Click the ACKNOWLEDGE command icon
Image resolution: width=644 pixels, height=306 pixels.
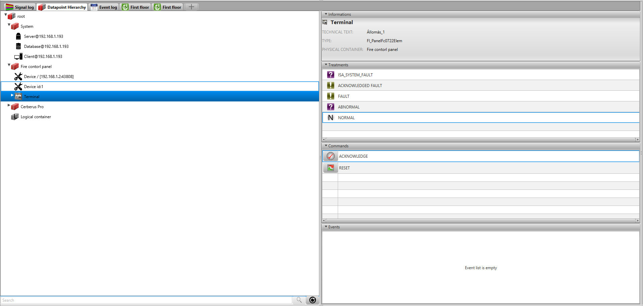(x=330, y=156)
